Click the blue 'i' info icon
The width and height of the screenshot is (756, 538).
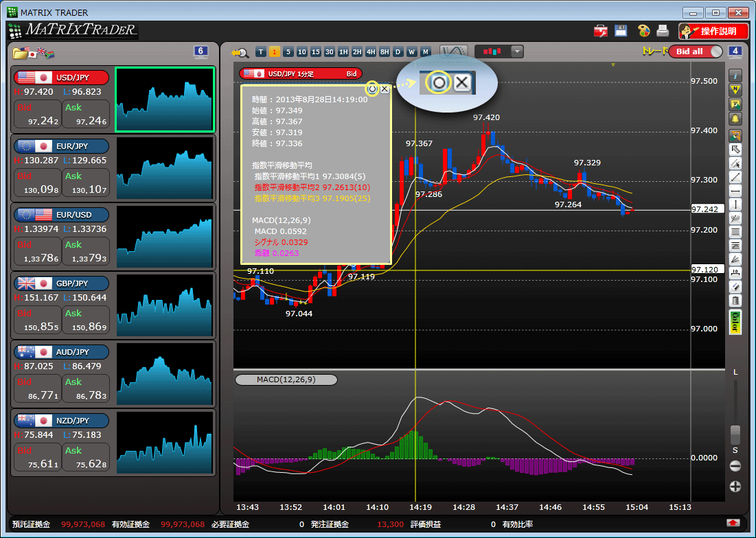pyautogui.click(x=735, y=76)
